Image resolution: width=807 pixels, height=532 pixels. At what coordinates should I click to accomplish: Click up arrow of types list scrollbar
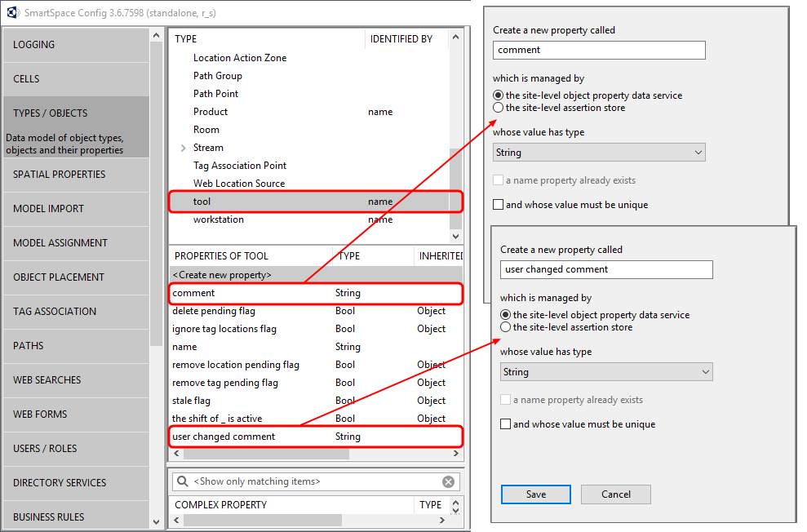coord(455,37)
